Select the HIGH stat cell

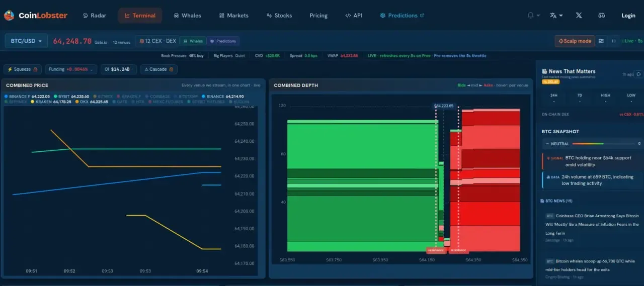pyautogui.click(x=605, y=98)
